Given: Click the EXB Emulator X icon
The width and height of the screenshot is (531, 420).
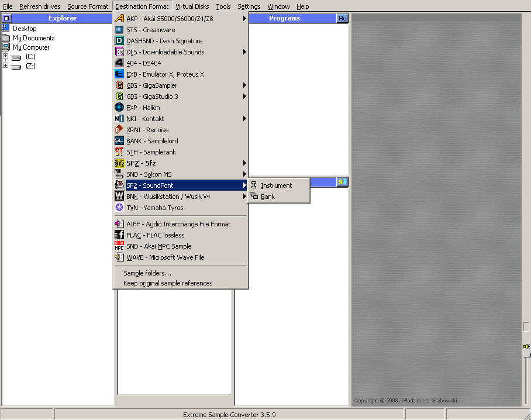Looking at the screenshot, I should pyautogui.click(x=119, y=74).
